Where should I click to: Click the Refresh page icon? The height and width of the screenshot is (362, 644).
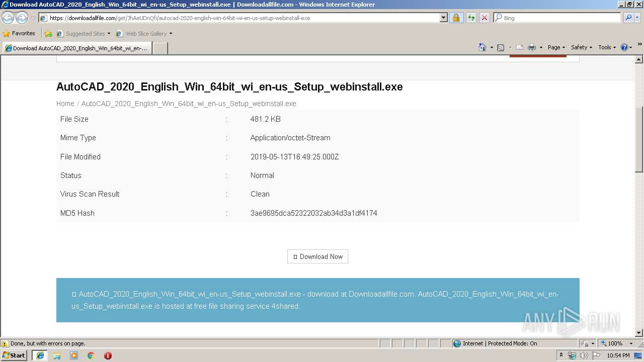471,18
